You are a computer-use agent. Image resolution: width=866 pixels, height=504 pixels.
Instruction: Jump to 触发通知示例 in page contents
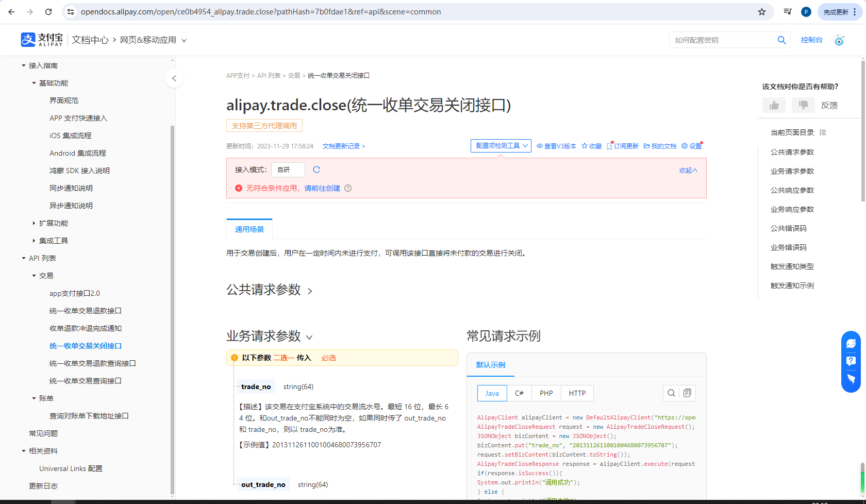pyautogui.click(x=792, y=285)
